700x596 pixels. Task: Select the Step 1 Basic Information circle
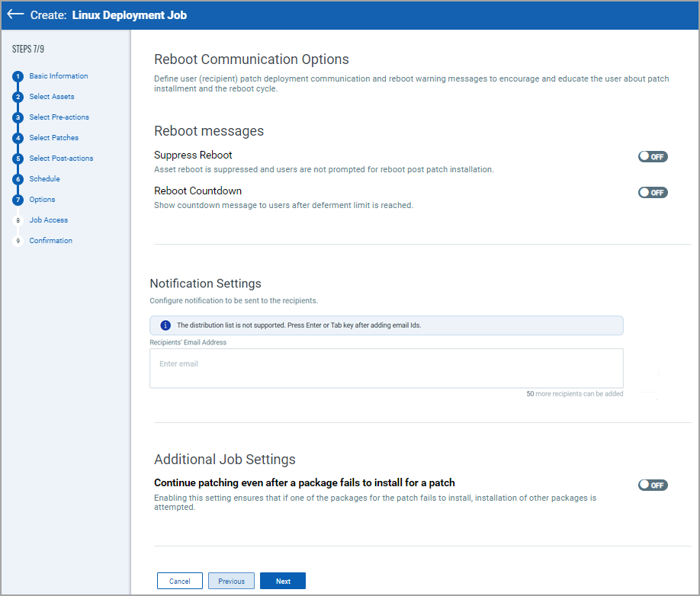point(17,76)
